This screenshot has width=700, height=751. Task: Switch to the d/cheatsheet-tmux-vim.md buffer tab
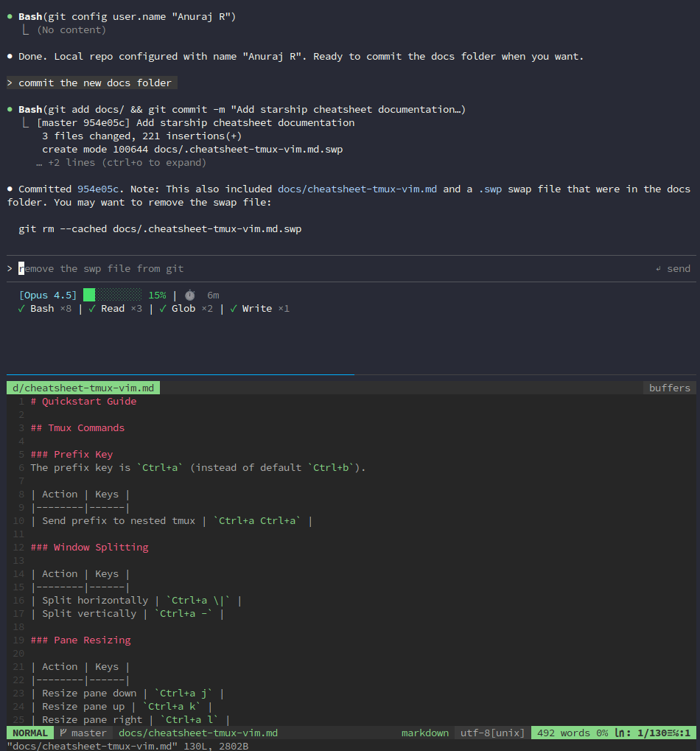(83, 388)
